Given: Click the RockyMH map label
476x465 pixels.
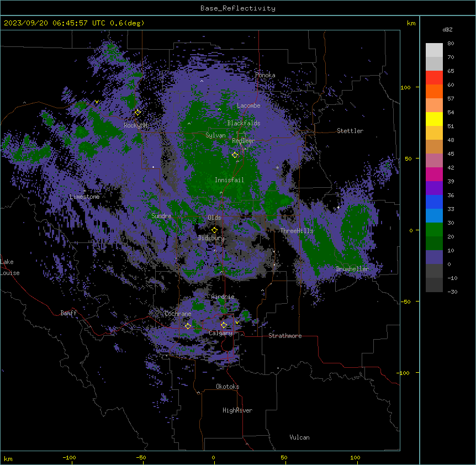Looking at the screenshot, I should click(135, 125).
